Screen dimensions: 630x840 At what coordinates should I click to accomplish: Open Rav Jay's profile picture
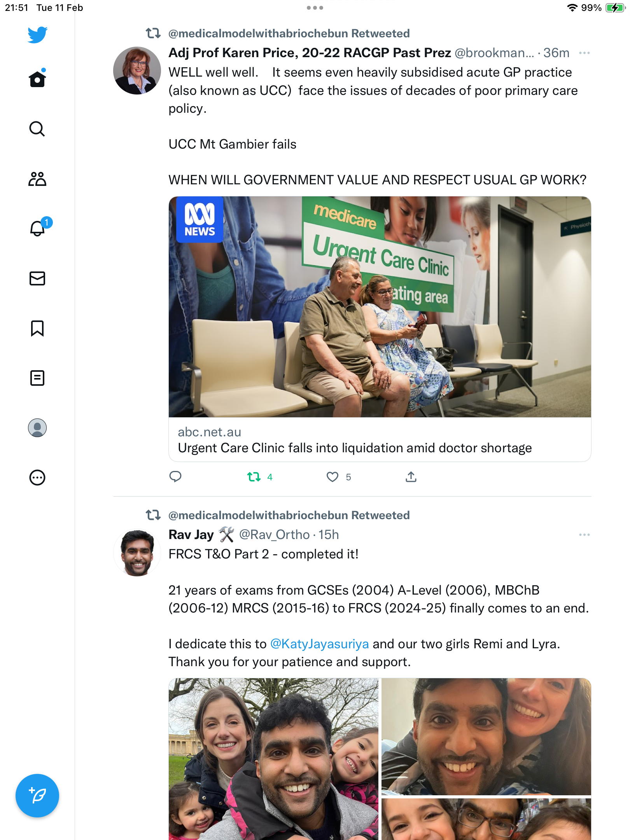click(x=137, y=552)
